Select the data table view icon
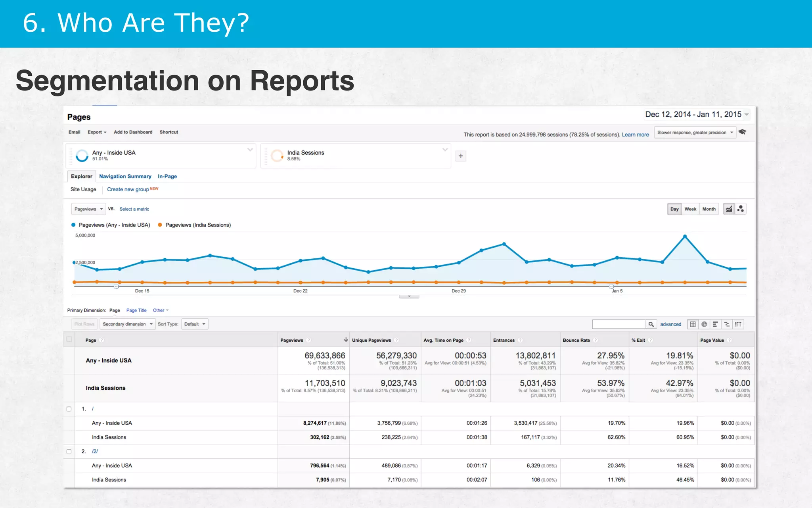Viewport: 812px width, 508px height. click(x=693, y=324)
